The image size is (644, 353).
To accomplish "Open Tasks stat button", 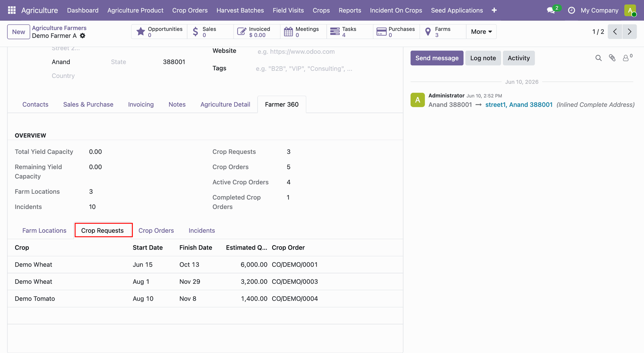I will (350, 32).
